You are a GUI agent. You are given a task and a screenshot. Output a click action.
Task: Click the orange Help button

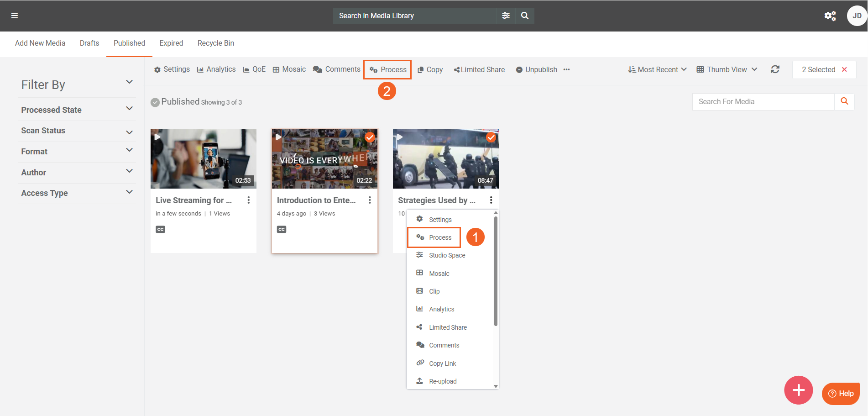[841, 393]
